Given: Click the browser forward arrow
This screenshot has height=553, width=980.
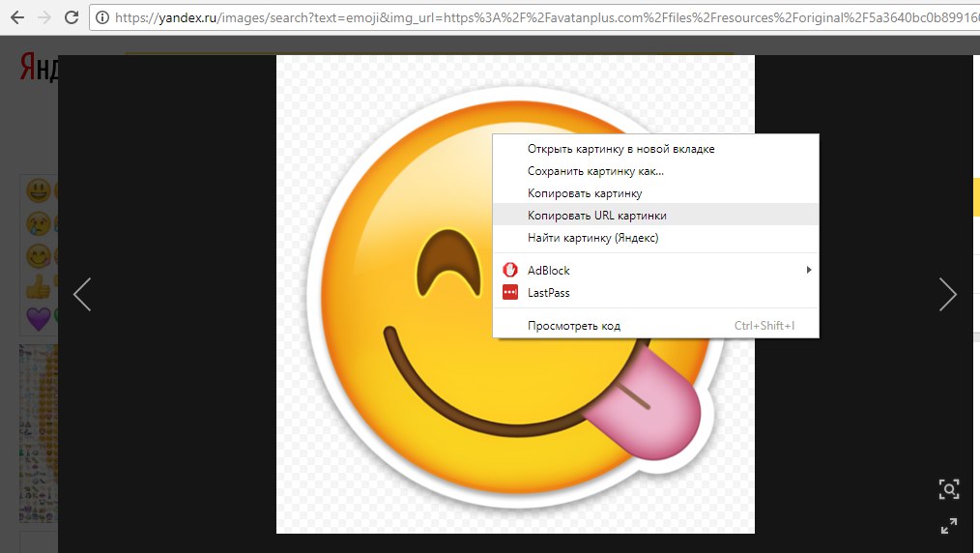Looking at the screenshot, I should tap(44, 17).
